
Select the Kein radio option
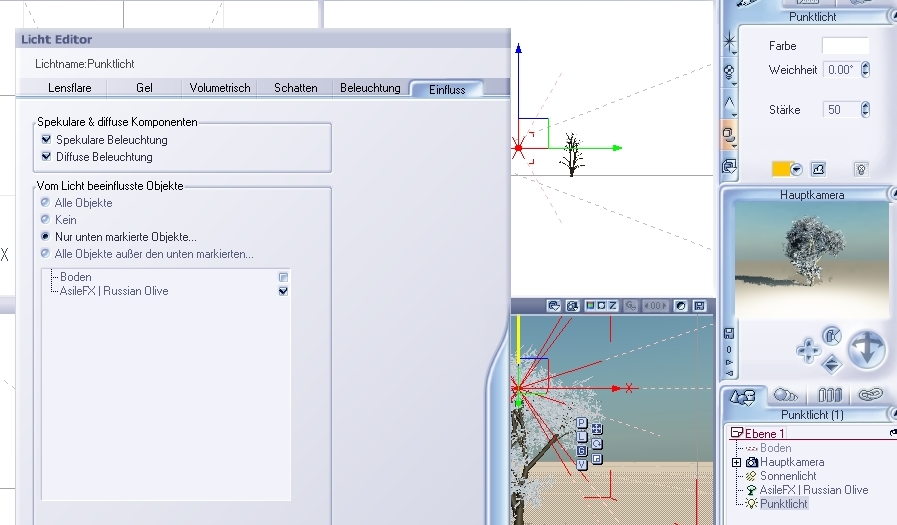45,219
